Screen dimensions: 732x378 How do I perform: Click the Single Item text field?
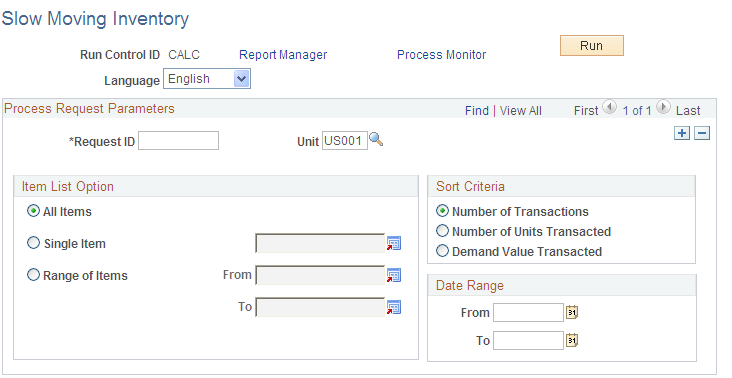[x=320, y=243]
